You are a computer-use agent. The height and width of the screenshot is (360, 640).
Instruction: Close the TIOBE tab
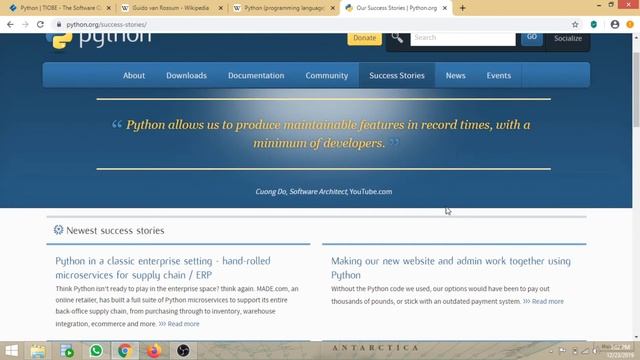coord(109,8)
